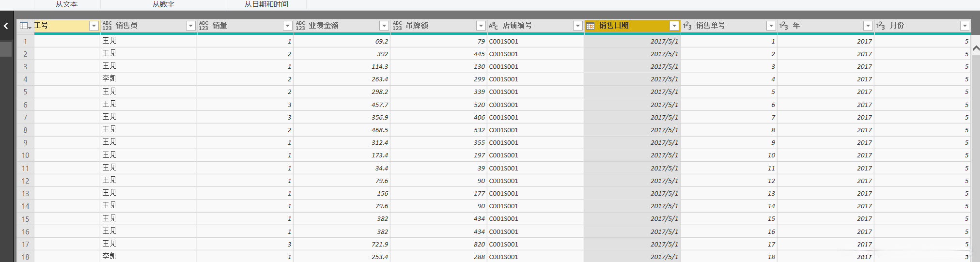Viewport: 980px width, 262px height.
Task: Open filter dropdown for 销售员 column
Action: (x=191, y=26)
